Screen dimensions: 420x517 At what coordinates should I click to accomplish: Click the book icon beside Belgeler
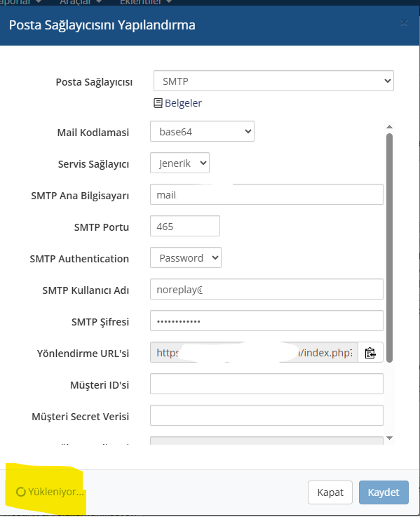[158, 103]
